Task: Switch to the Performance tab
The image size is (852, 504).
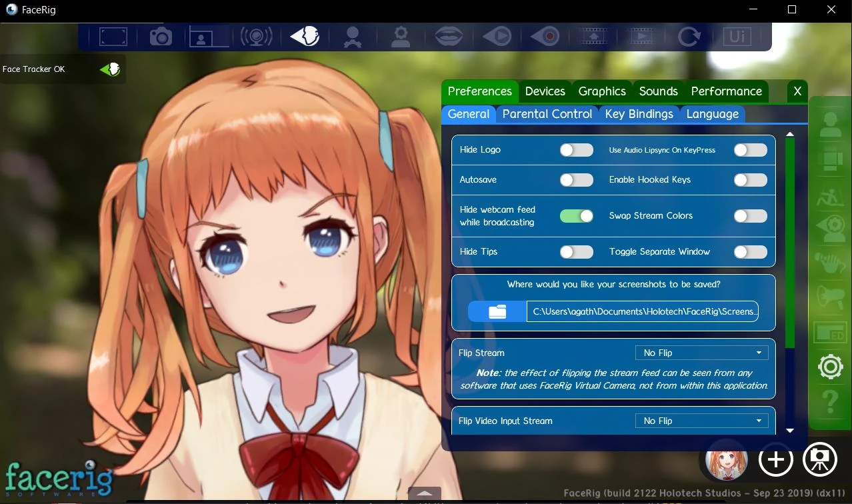Action: point(726,91)
